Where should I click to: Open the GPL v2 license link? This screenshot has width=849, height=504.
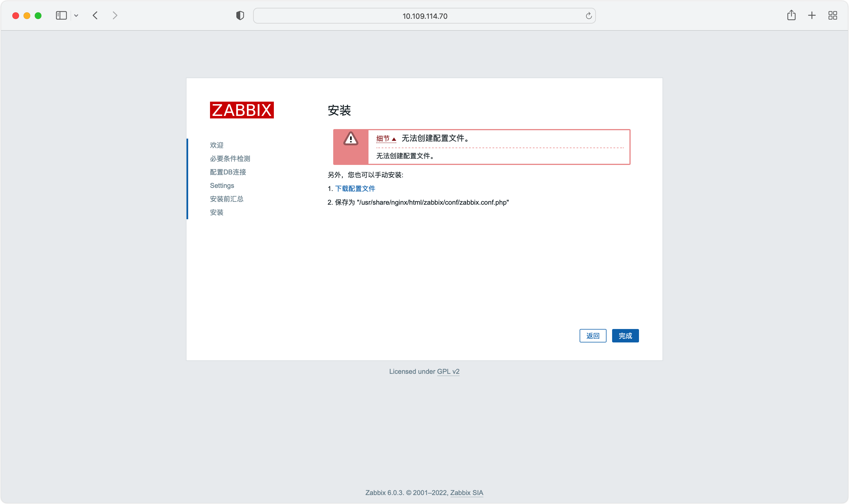(448, 372)
